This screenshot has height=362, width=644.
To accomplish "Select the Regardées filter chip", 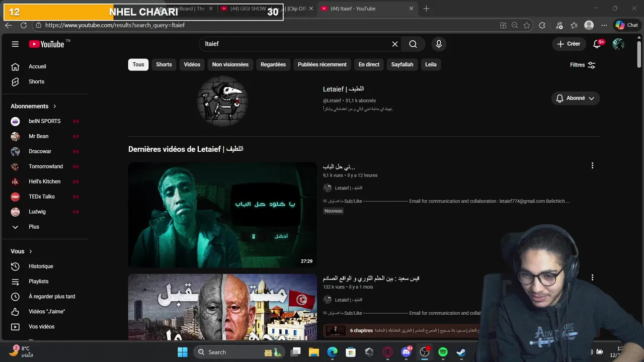I will tap(273, 64).
